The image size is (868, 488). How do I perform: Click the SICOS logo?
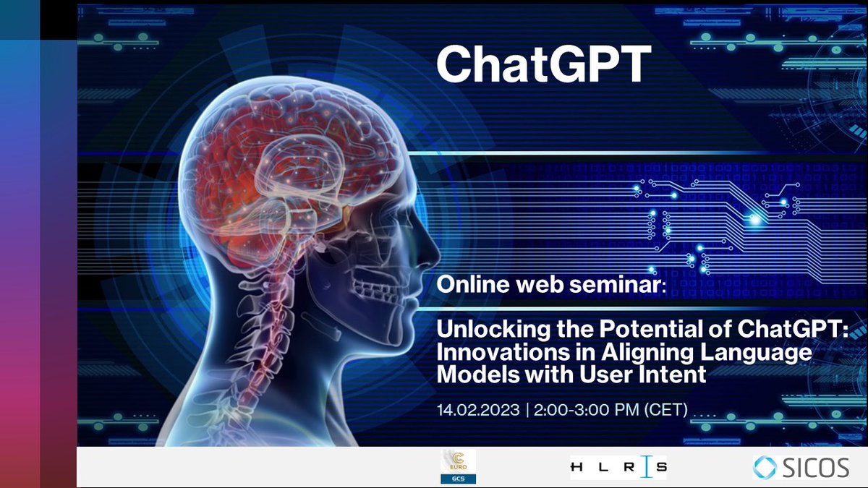point(801,467)
